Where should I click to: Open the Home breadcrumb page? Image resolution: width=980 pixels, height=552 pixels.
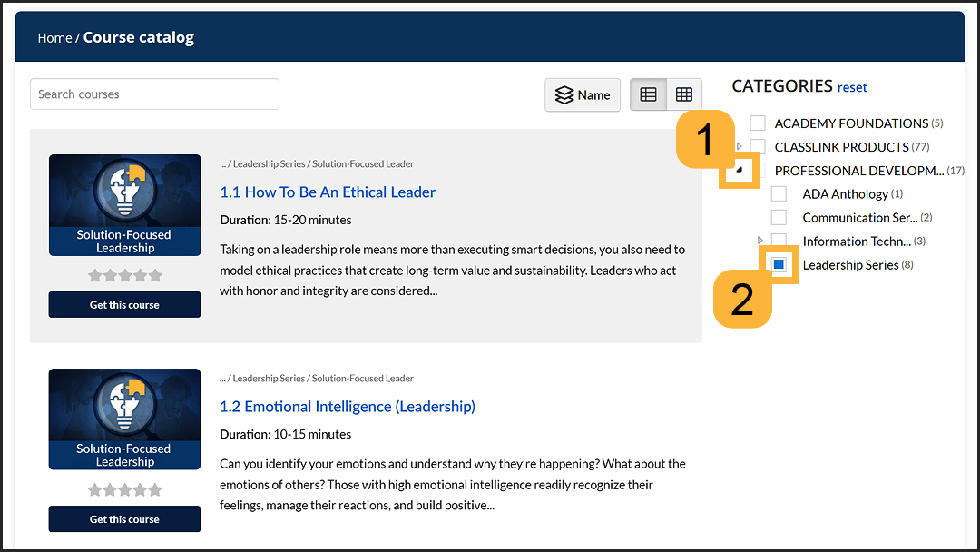(54, 37)
